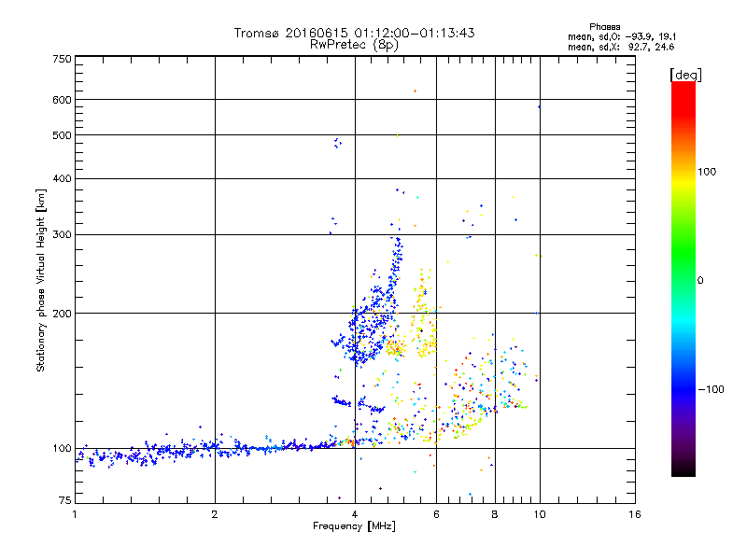The width and height of the screenshot is (747, 560).
Task: Click the x-axis '1' tick label
Action: point(75,514)
